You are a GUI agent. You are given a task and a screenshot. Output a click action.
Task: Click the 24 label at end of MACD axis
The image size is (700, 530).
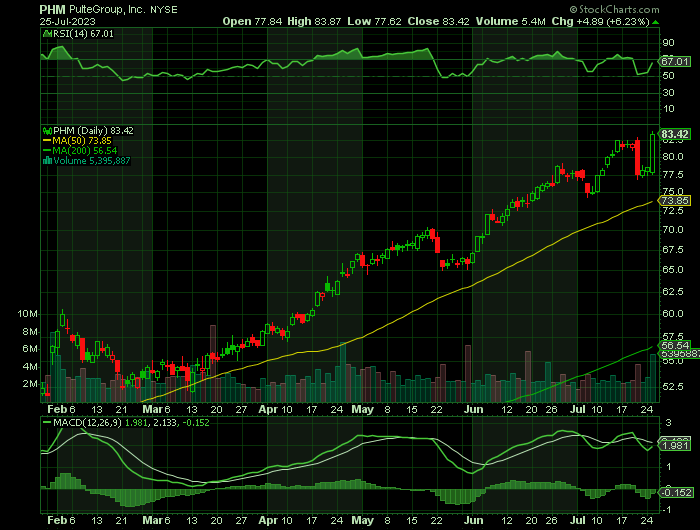(647, 520)
